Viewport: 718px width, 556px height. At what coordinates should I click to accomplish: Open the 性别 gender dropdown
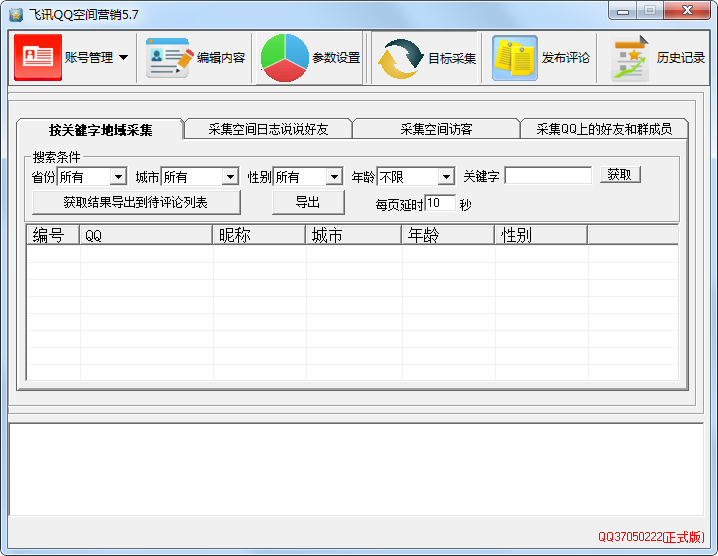pos(334,177)
